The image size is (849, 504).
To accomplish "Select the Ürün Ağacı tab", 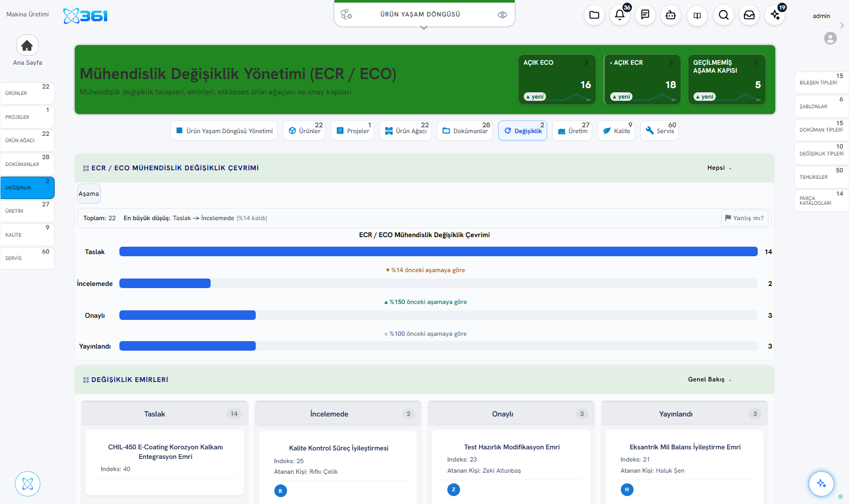I will (406, 131).
